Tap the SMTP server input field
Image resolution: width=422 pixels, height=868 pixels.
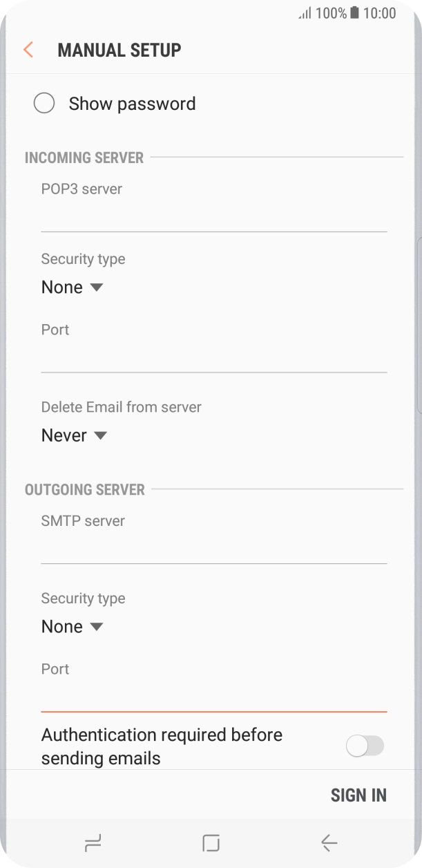[x=213, y=549]
